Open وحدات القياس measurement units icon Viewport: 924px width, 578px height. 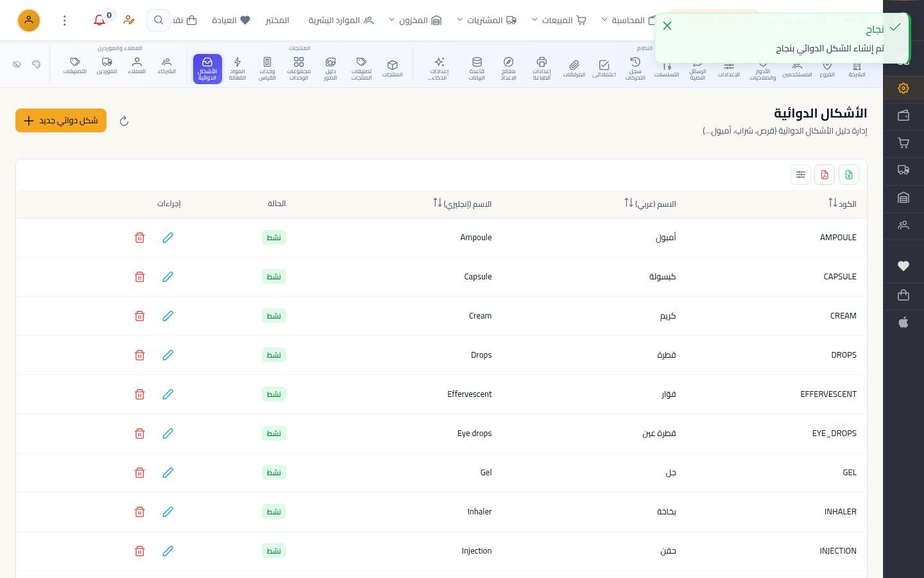click(267, 69)
